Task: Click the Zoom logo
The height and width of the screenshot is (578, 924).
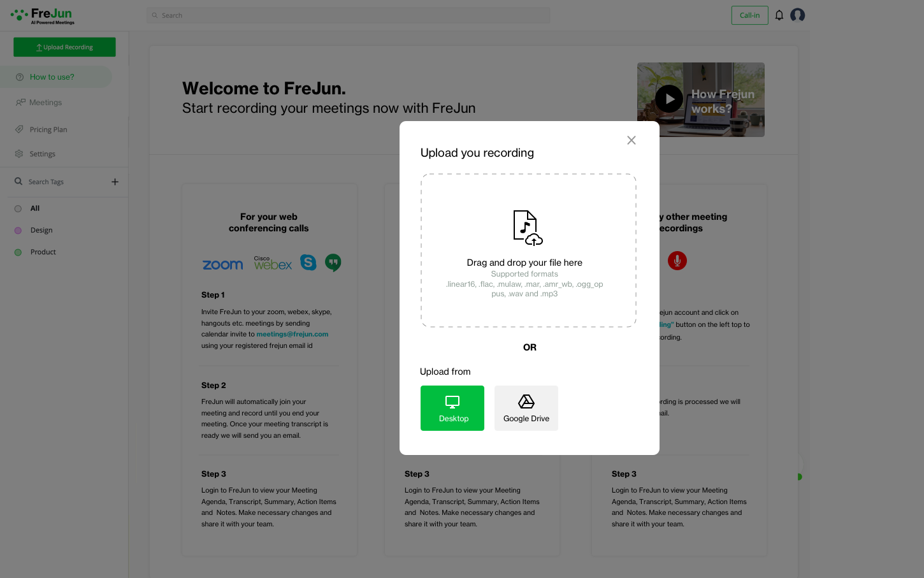Action: (223, 264)
